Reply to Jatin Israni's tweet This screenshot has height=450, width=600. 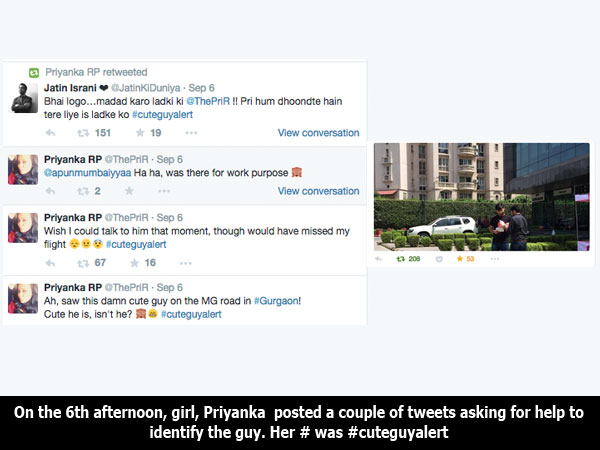[50, 133]
